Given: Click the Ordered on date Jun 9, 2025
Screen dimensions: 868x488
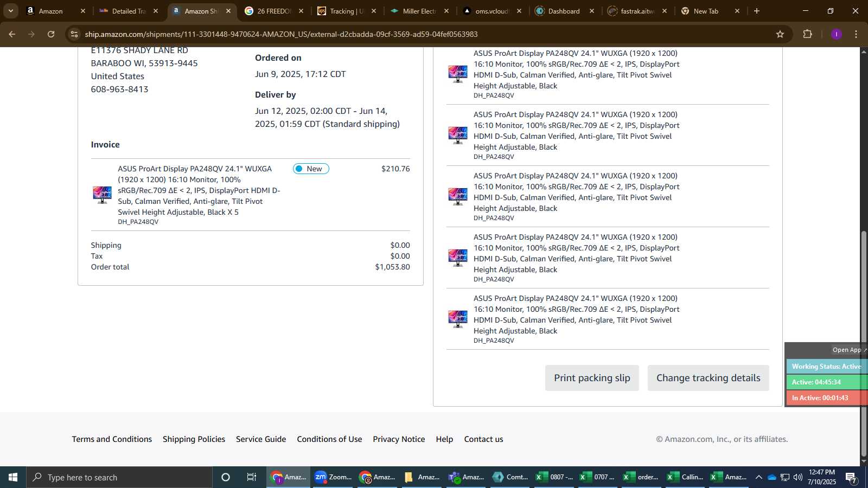Looking at the screenshot, I should coord(300,74).
